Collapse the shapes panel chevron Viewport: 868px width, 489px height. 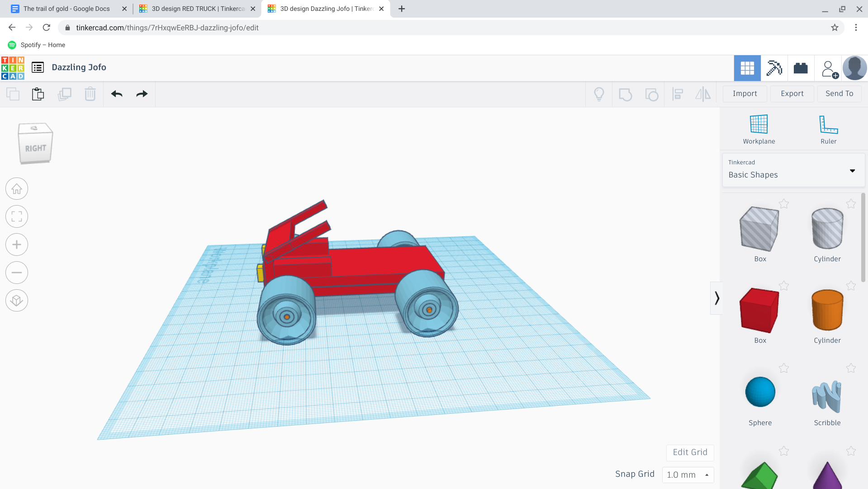coord(716,298)
